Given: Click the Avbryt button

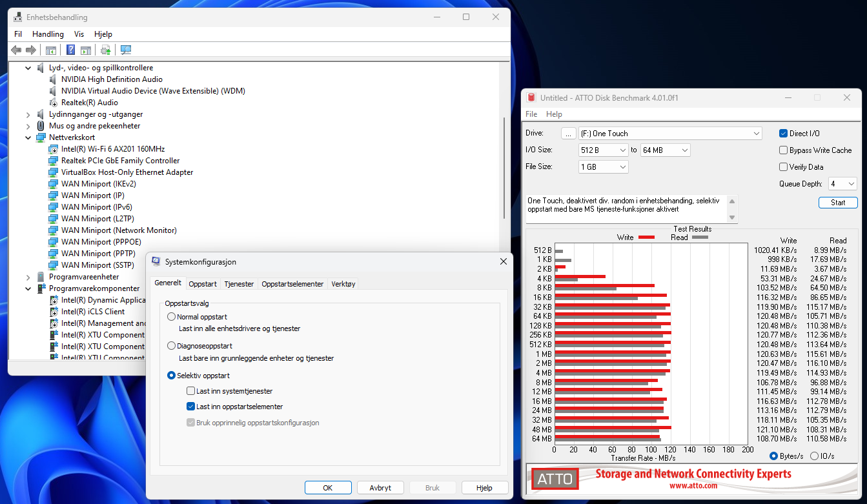Looking at the screenshot, I should (380, 488).
